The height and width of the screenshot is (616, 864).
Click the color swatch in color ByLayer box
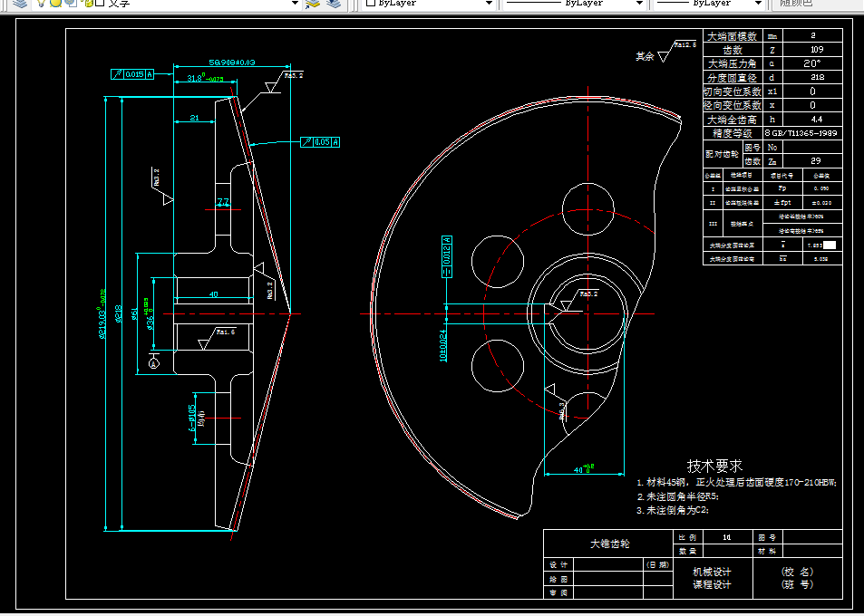click(371, 3)
